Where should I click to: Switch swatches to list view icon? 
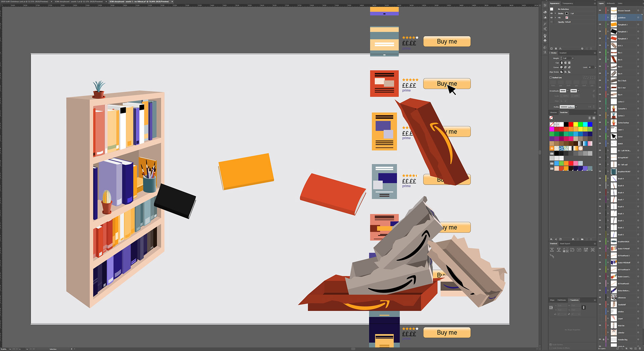pos(590,118)
